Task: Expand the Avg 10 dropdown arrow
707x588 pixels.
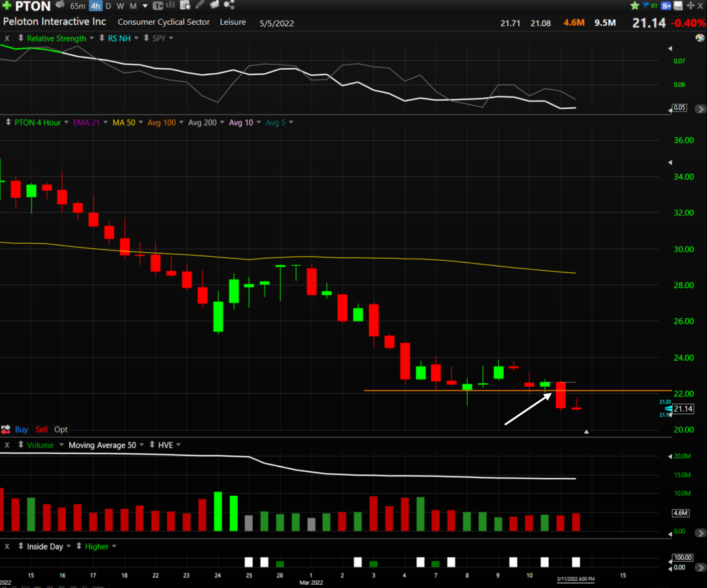Action: coord(259,122)
